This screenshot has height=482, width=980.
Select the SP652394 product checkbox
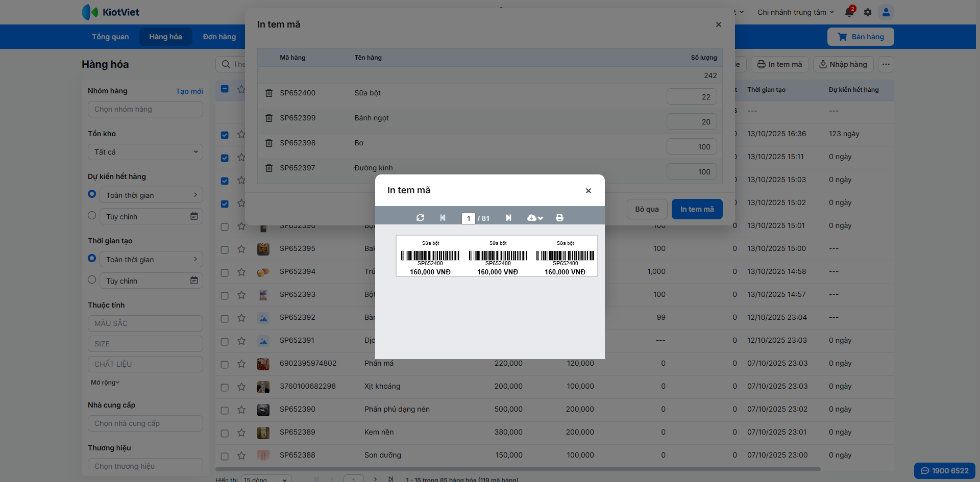[x=225, y=273]
